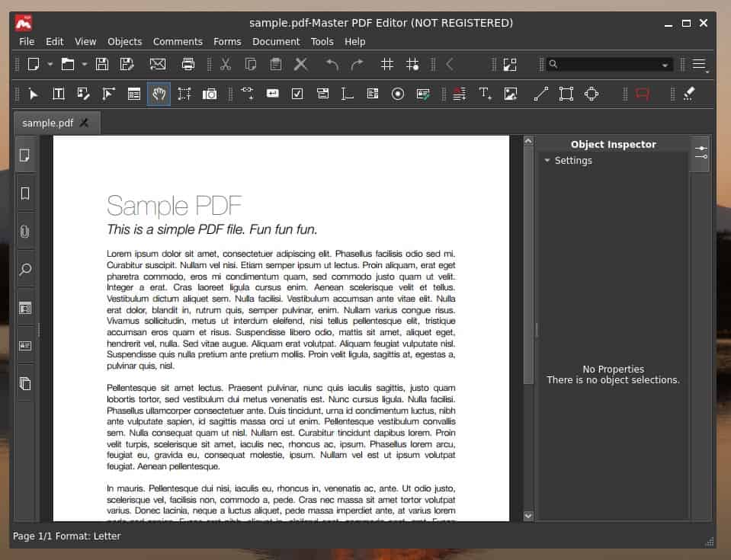This screenshot has width=731, height=560.
Task: Insert an image into the document
Action: click(x=510, y=94)
